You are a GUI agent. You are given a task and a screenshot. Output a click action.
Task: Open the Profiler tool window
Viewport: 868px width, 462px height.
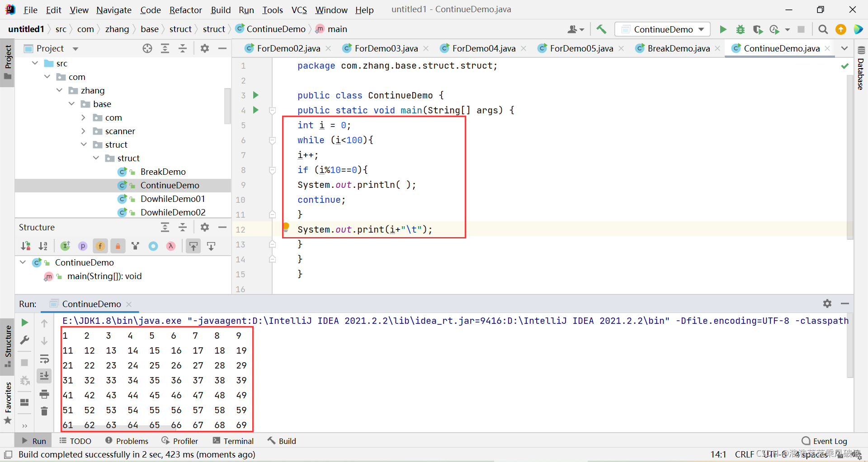point(180,441)
